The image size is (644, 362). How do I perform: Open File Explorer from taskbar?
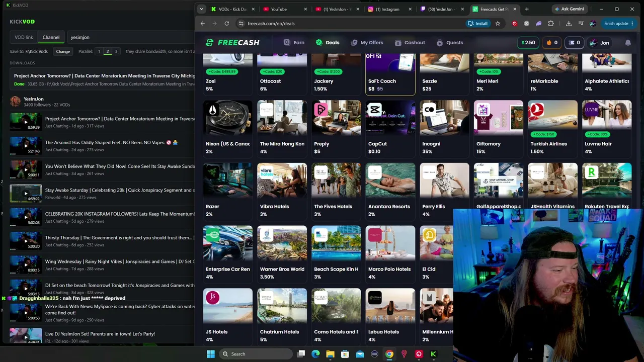(x=330, y=354)
